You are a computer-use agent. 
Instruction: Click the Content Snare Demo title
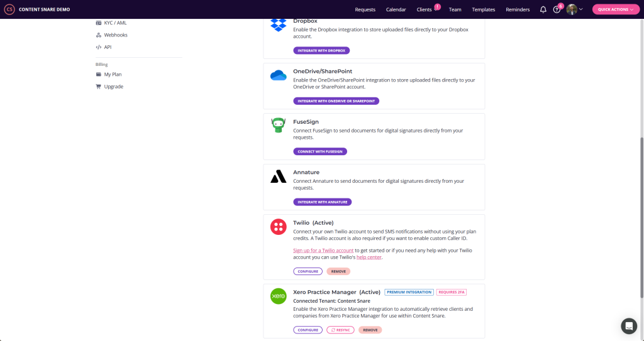tap(45, 9)
